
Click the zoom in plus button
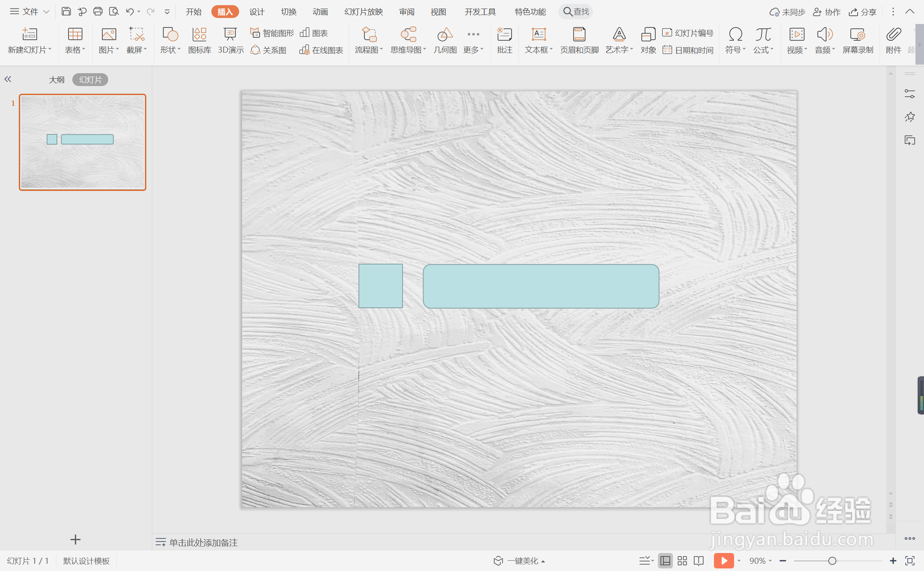point(893,561)
